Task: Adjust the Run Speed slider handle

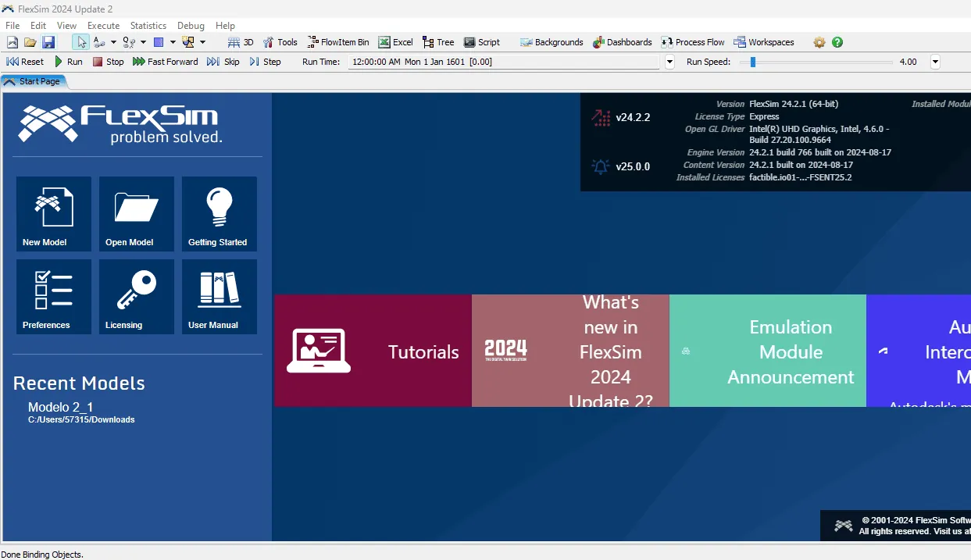Action: [753, 62]
